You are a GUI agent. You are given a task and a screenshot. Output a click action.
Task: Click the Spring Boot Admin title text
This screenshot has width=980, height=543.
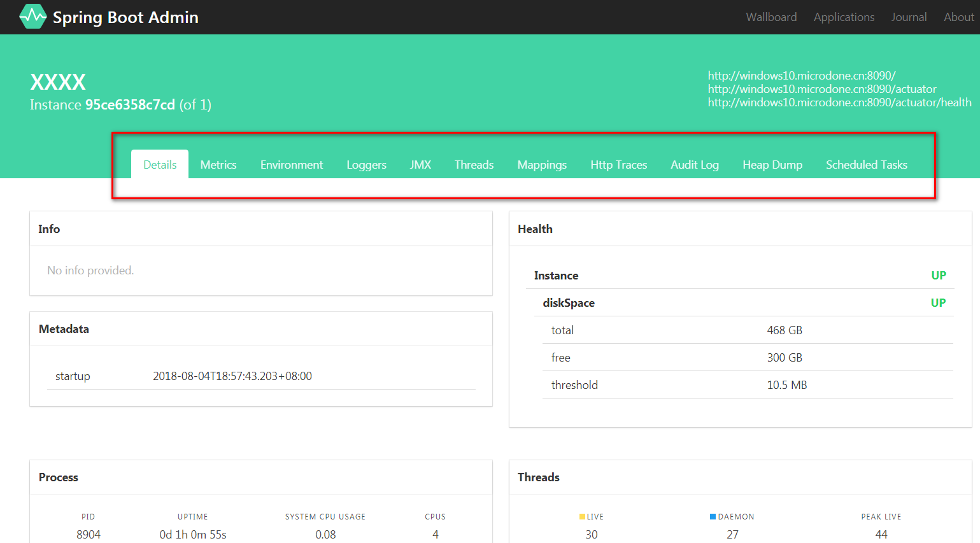click(125, 17)
